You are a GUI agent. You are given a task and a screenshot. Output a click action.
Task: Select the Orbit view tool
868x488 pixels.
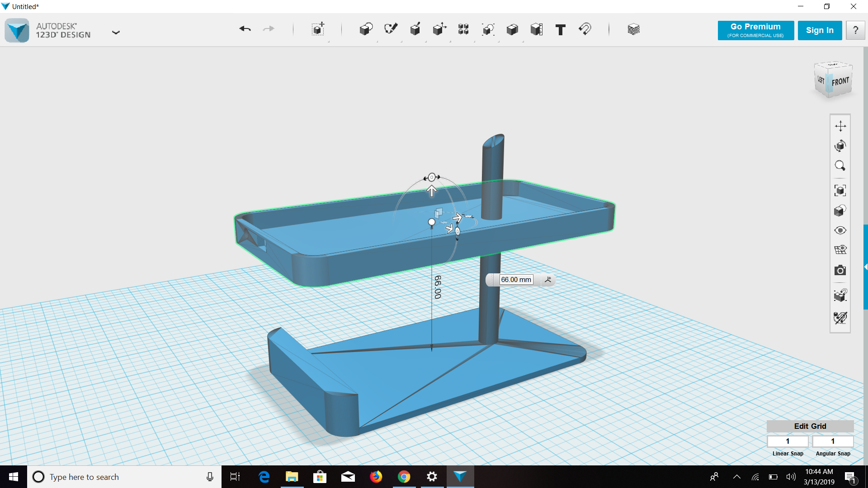[x=840, y=146]
